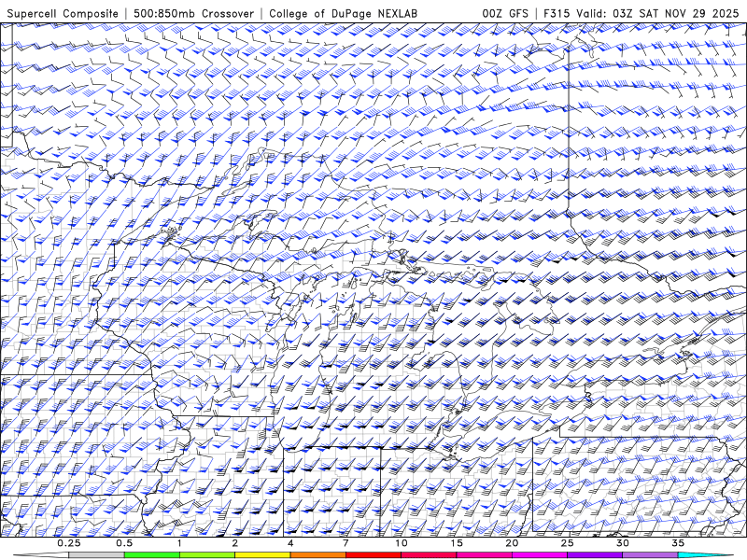This screenshot has width=747, height=560.
Task: Click the '15' legend value
Action: 457,543
